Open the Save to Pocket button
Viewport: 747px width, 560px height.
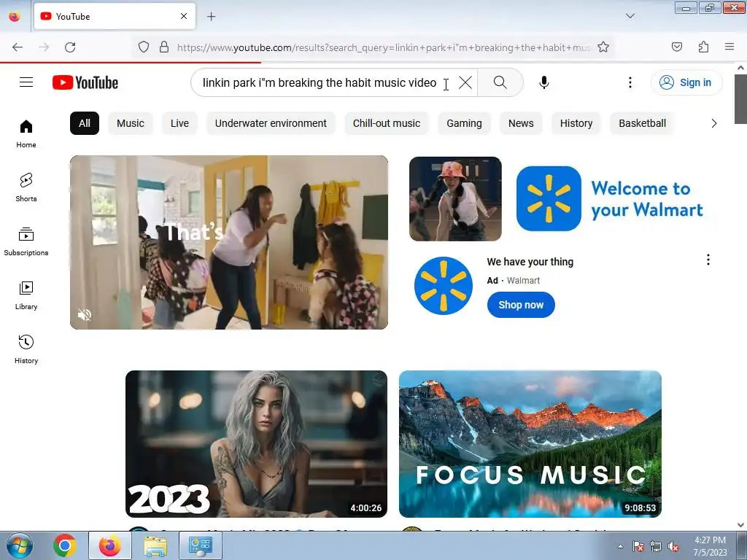(676, 47)
